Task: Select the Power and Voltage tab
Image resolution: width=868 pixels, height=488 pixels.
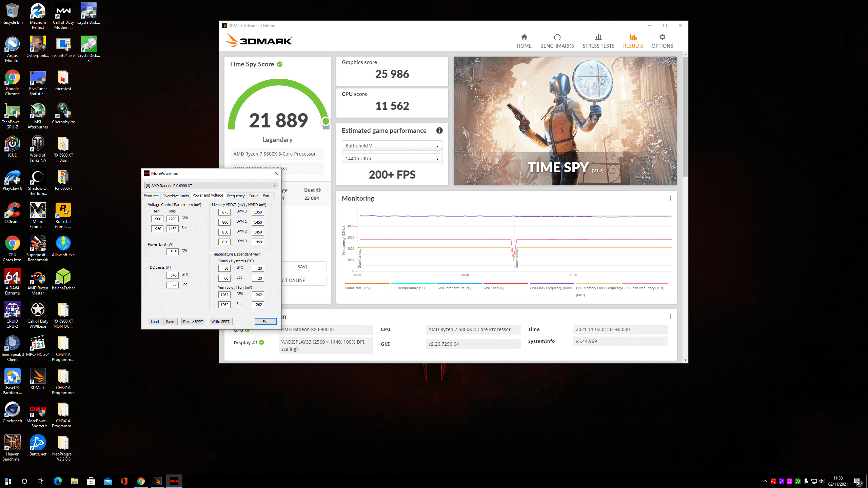Action: pos(208,196)
